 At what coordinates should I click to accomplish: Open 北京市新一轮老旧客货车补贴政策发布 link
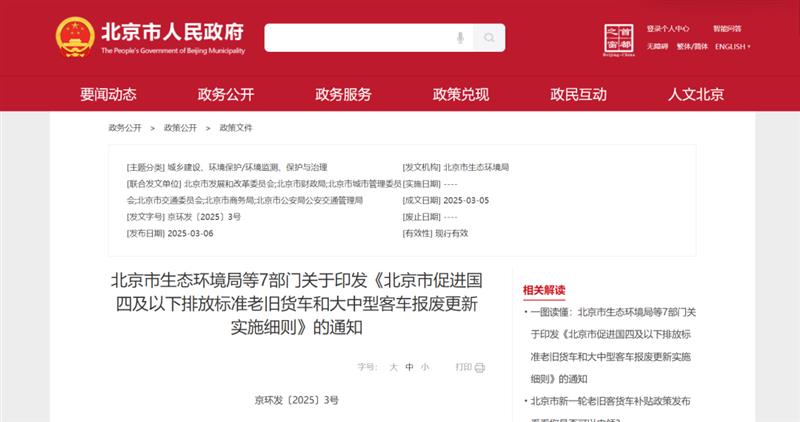tap(610, 401)
